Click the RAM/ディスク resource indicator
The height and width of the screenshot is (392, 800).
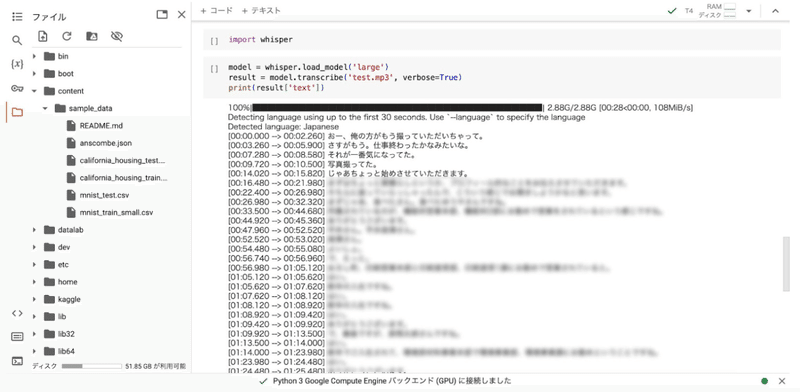tap(718, 11)
